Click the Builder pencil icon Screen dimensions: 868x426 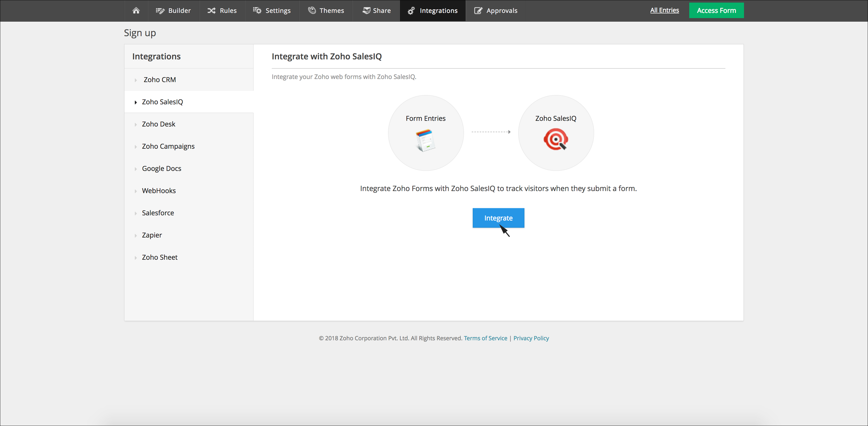coord(160,11)
